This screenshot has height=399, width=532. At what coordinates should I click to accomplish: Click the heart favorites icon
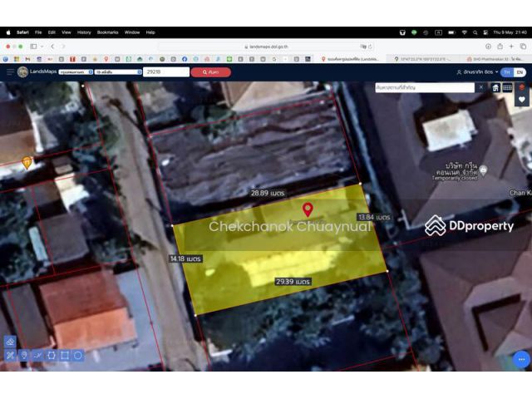click(522, 100)
